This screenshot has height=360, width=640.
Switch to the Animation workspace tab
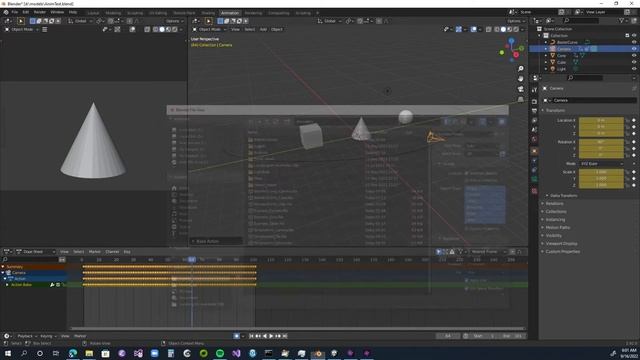(x=229, y=13)
